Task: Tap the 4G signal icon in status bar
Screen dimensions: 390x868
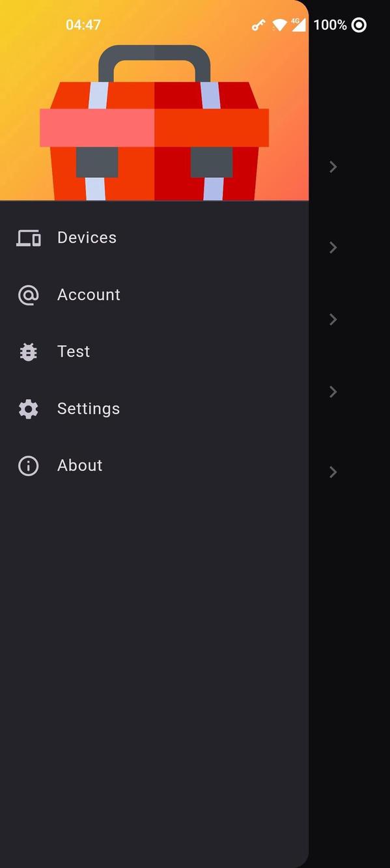Action: click(299, 25)
